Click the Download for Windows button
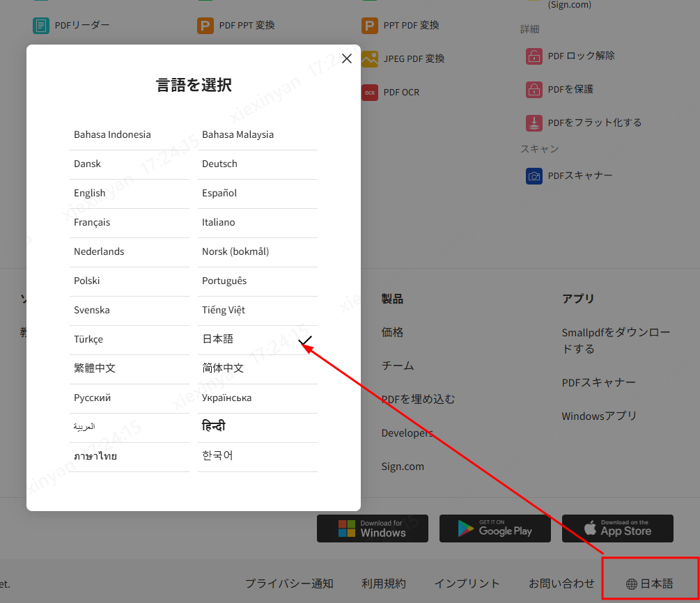The image size is (700, 603). pyautogui.click(x=372, y=528)
